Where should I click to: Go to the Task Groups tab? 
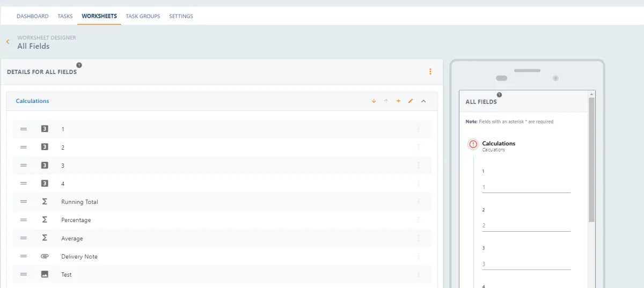[143, 16]
